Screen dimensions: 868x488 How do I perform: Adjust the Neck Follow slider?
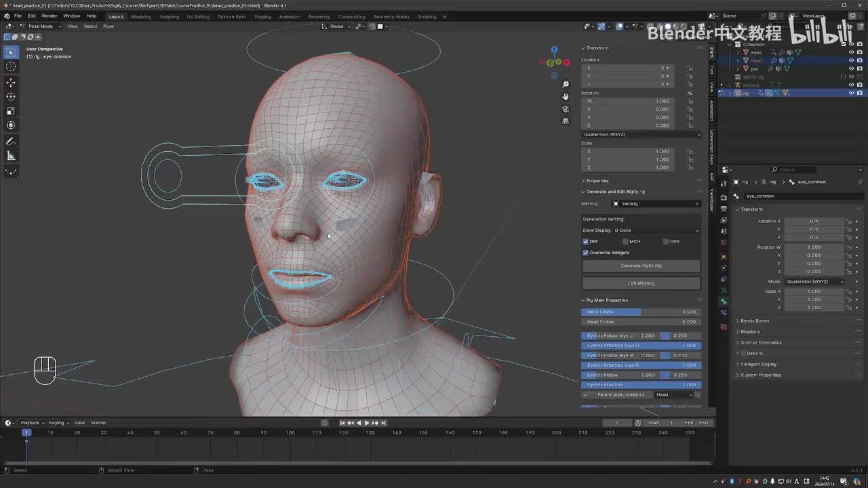[x=641, y=312]
